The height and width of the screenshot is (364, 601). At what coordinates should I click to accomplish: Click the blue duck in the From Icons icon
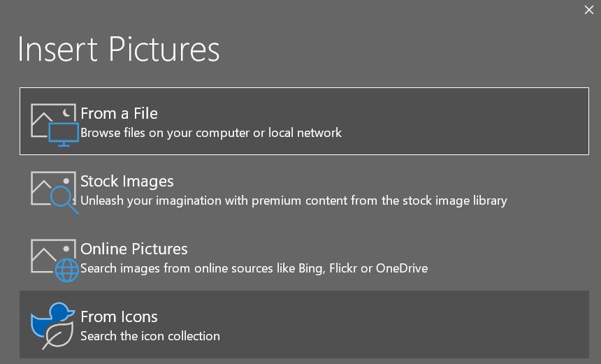pyautogui.click(x=50, y=319)
